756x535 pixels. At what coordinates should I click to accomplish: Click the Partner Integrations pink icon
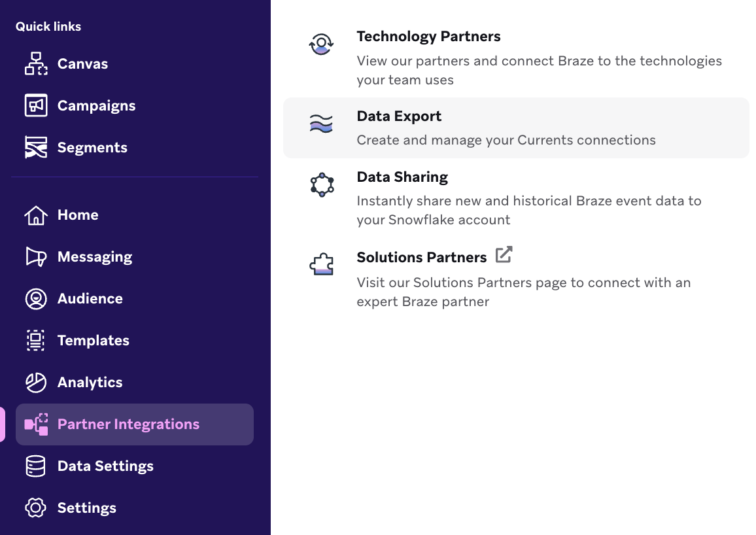(x=36, y=424)
